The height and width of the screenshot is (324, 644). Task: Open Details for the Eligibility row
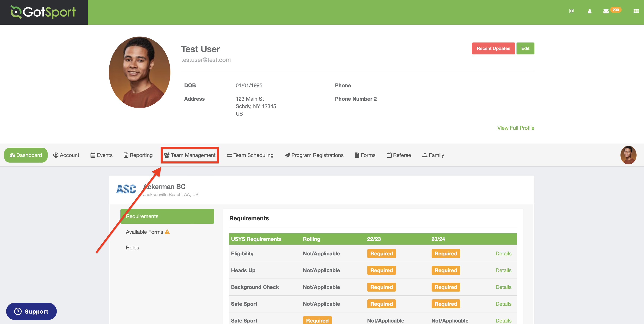pyautogui.click(x=503, y=253)
